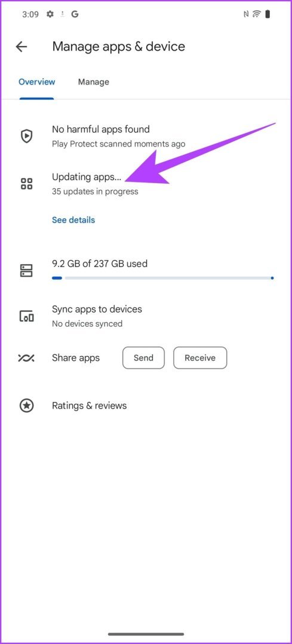Open the Ratings & reviews star icon
Screen dimensions: 292x644
pyautogui.click(x=27, y=406)
